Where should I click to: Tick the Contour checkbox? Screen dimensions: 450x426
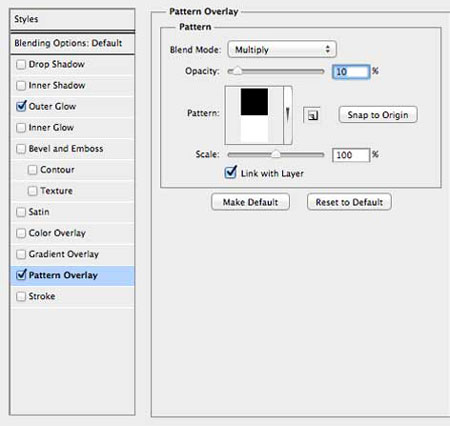[32, 170]
